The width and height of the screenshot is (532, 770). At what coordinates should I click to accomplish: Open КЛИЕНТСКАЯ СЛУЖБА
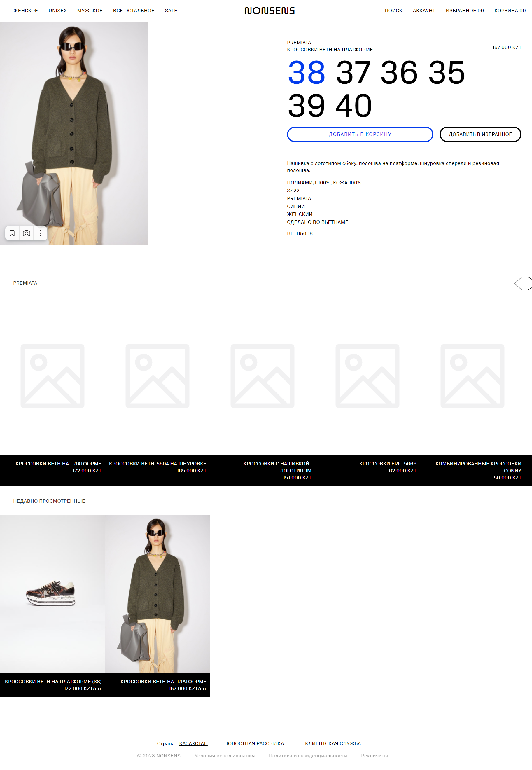[333, 743]
